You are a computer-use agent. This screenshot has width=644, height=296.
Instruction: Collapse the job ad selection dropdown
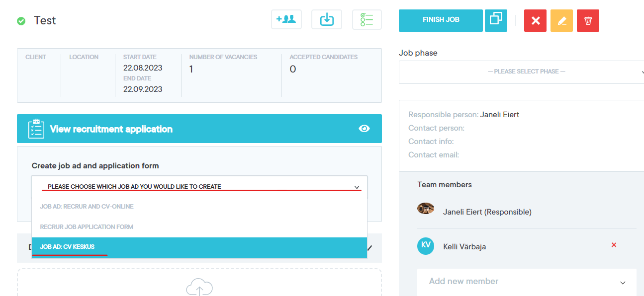click(357, 187)
